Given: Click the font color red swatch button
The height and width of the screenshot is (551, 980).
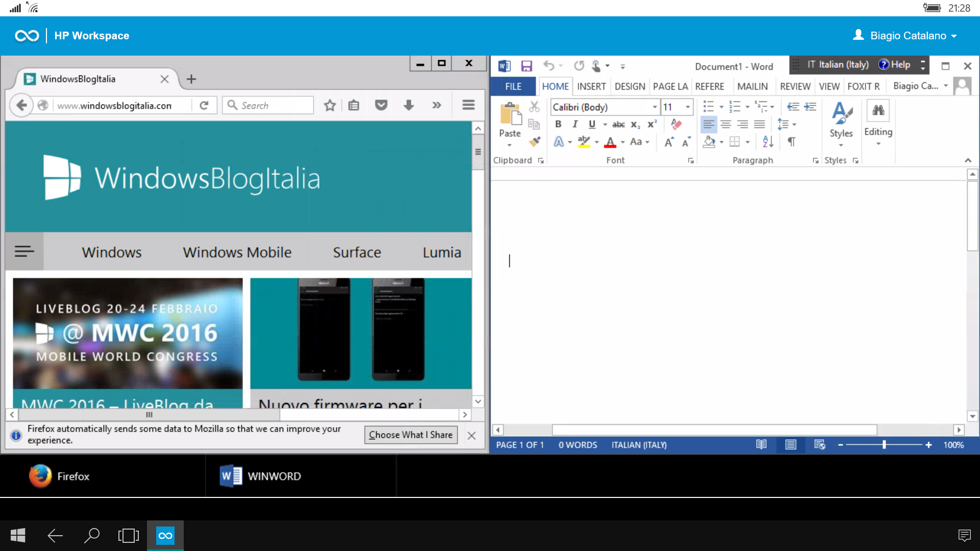Looking at the screenshot, I should [x=610, y=142].
